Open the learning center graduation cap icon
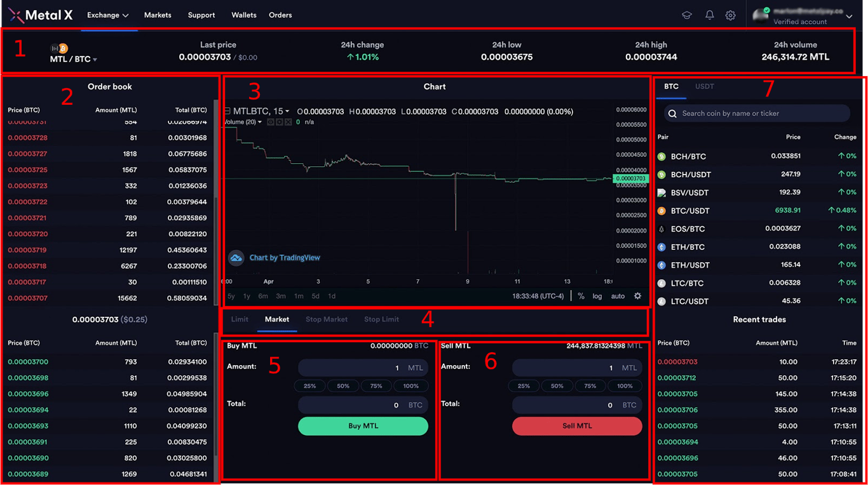Image resolution: width=868 pixels, height=485 pixels. click(687, 15)
